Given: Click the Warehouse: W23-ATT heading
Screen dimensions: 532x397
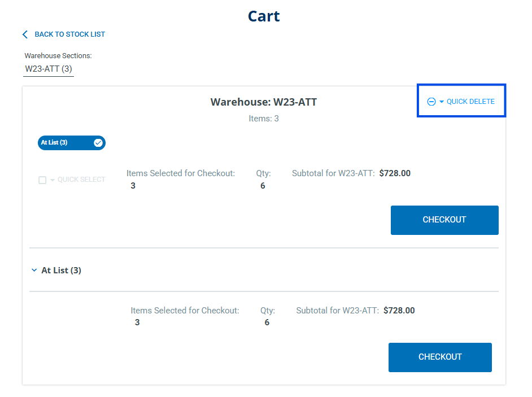Looking at the screenshot, I should click(264, 102).
